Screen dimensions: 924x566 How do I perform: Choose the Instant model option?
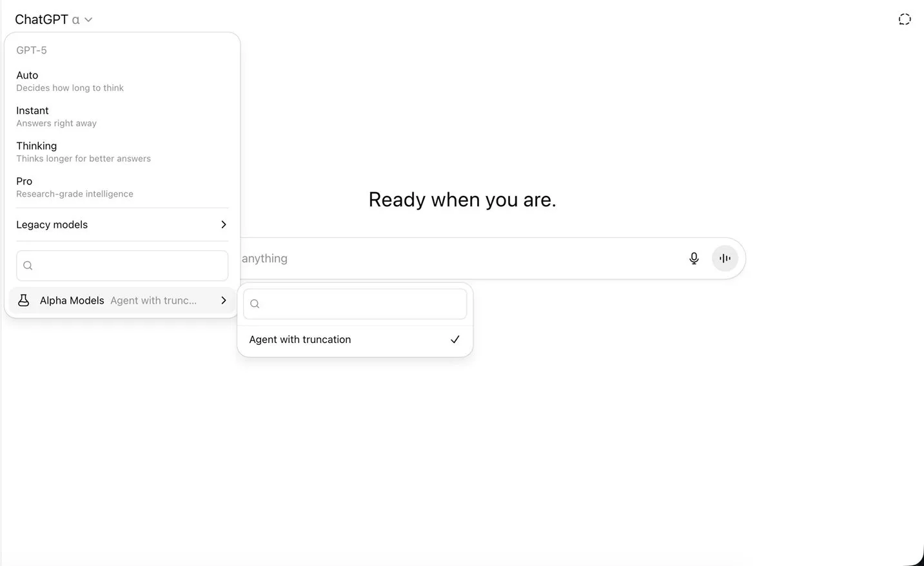point(122,117)
